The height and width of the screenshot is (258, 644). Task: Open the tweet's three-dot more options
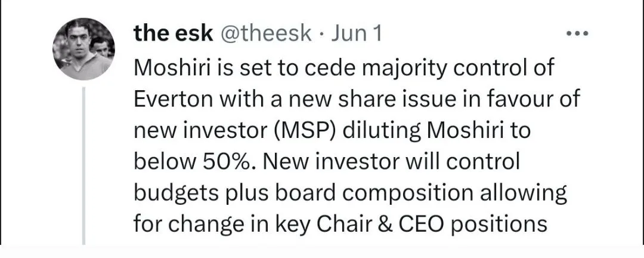pos(577,34)
